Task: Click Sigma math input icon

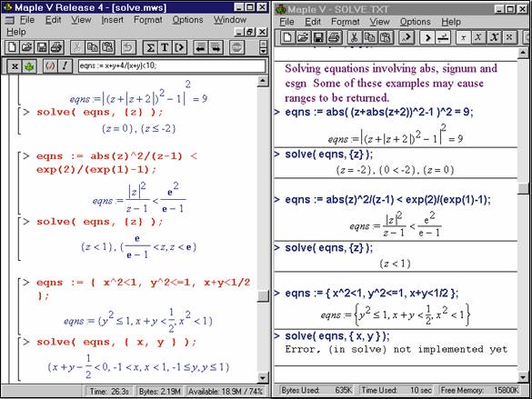Action: tap(150, 47)
